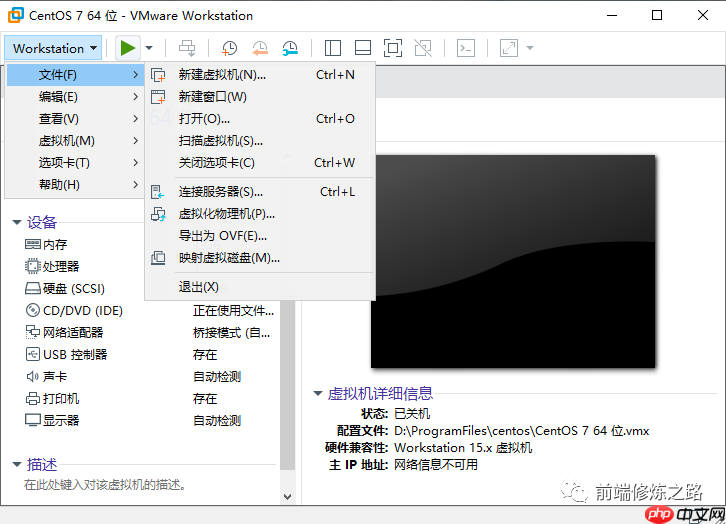
Task: Collapse the 虚拟机详细信息 section triangle
Action: [x=318, y=394]
